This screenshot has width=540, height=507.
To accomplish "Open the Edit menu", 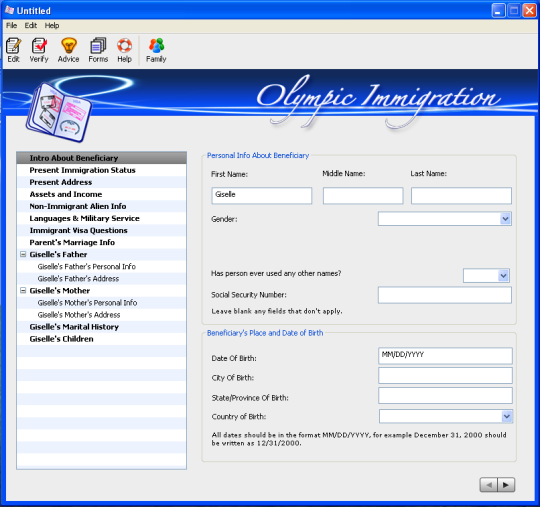I will [x=31, y=25].
